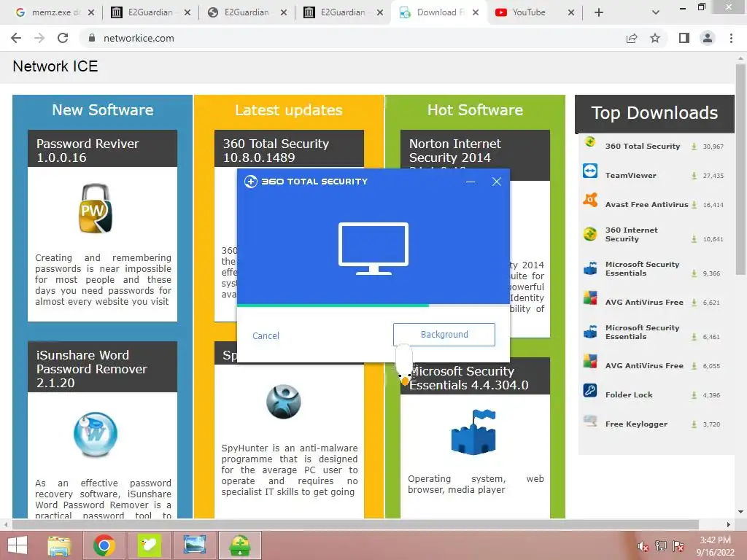Open Chrome side panel
Screen dimensions: 747x560
(x=684, y=38)
